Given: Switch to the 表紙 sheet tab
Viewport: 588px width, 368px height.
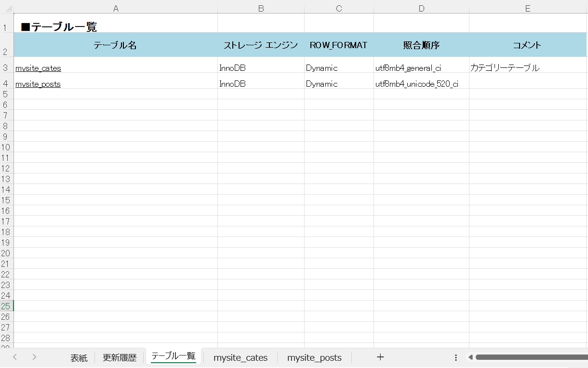Looking at the screenshot, I should tap(79, 357).
